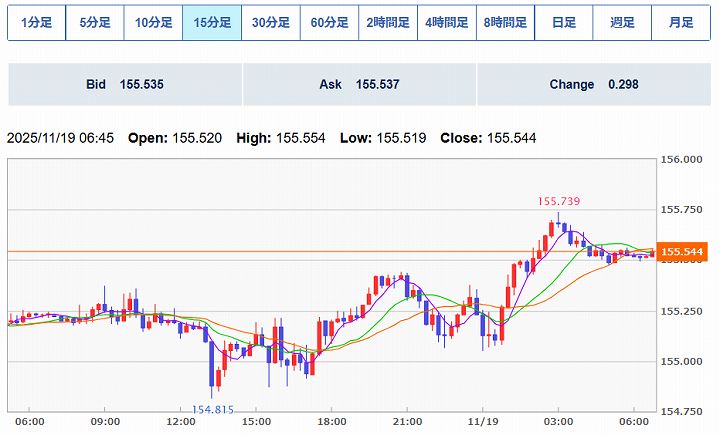Open the 10分足 timeframe tab

point(153,23)
